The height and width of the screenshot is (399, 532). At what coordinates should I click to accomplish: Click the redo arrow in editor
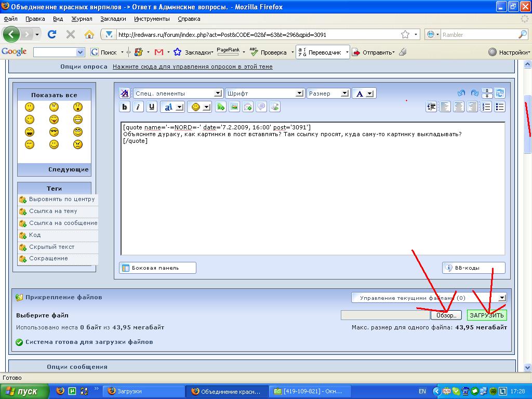click(474, 93)
